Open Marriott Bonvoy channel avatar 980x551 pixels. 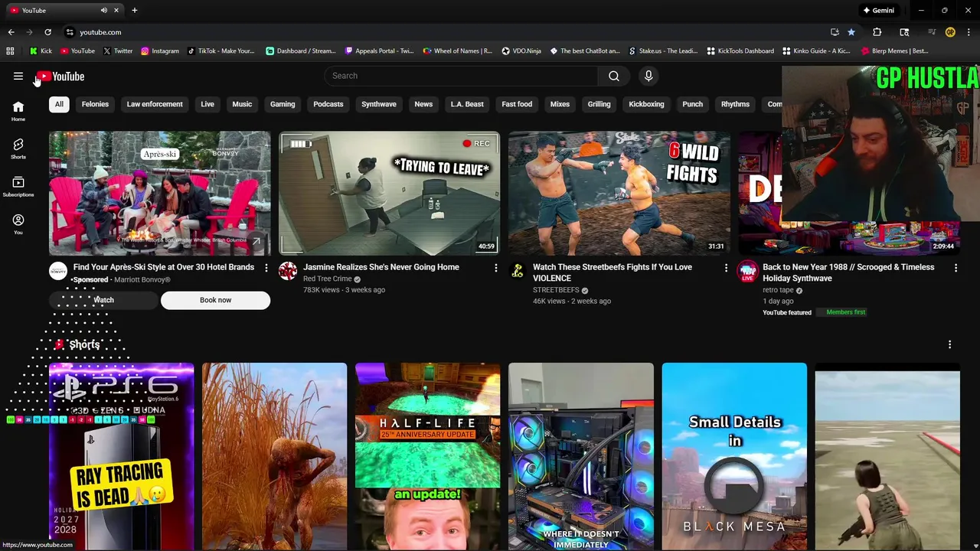tap(58, 271)
